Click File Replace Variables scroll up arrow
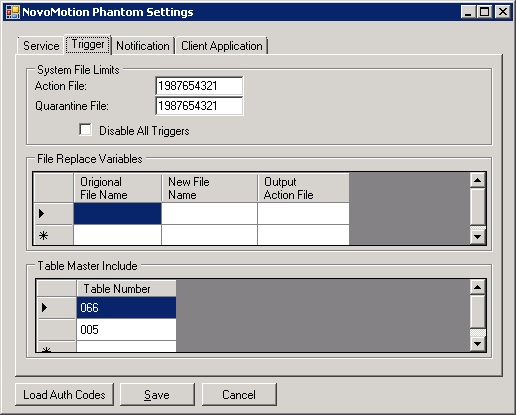The image size is (516, 415). coord(478,180)
